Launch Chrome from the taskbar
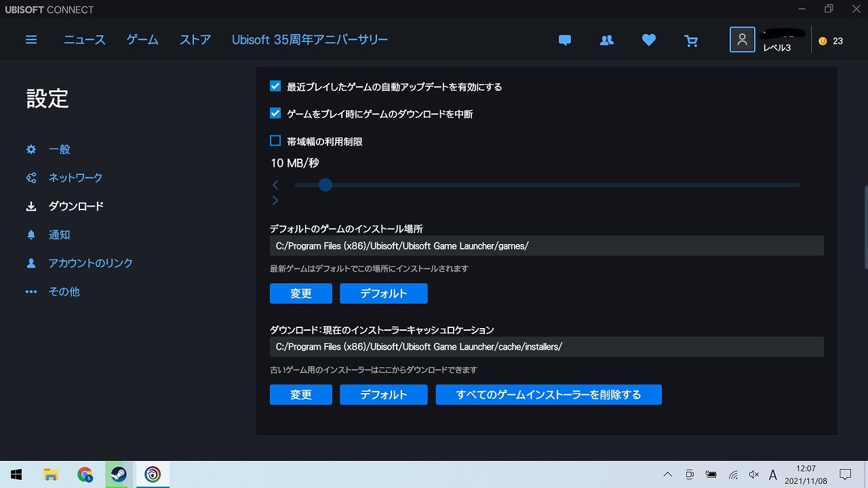This screenshot has width=868, height=488. click(x=85, y=474)
